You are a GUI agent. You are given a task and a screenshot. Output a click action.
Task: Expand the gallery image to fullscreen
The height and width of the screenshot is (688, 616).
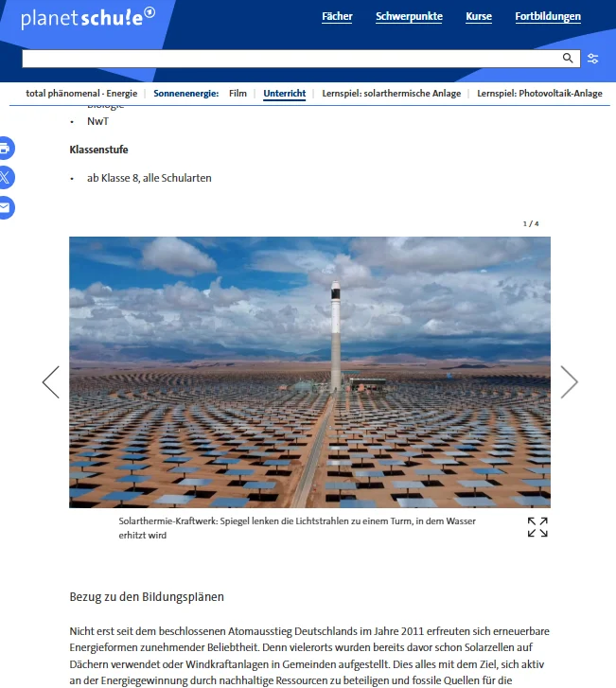coord(537,527)
